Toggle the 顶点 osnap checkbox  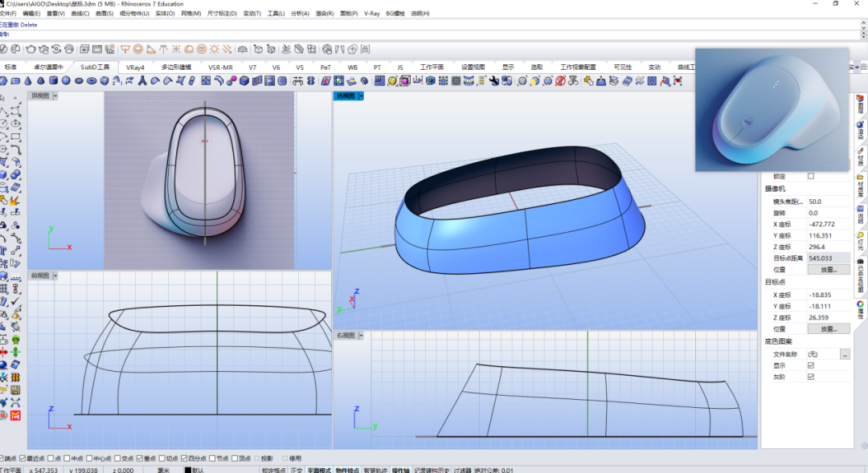(x=234, y=458)
